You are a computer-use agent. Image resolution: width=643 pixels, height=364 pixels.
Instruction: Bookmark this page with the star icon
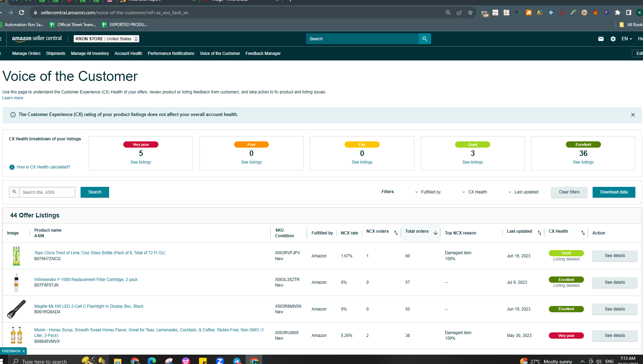[x=470, y=13]
